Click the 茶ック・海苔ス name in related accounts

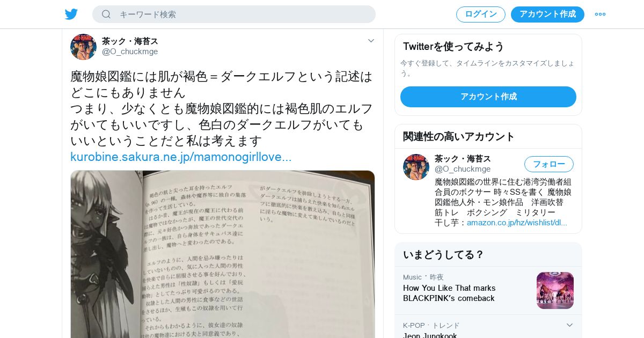pos(463,159)
